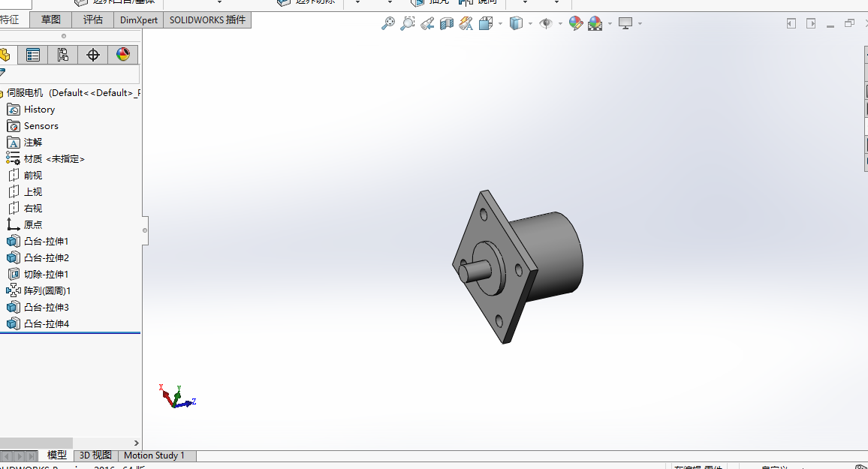Click the Sensors folder icon
Viewport: 868px width, 469px height.
click(14, 126)
